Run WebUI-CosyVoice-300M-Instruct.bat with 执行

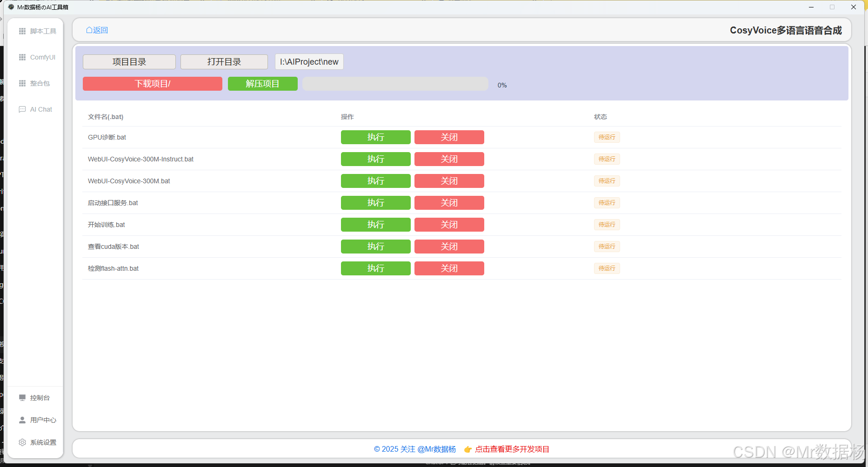[x=376, y=159]
